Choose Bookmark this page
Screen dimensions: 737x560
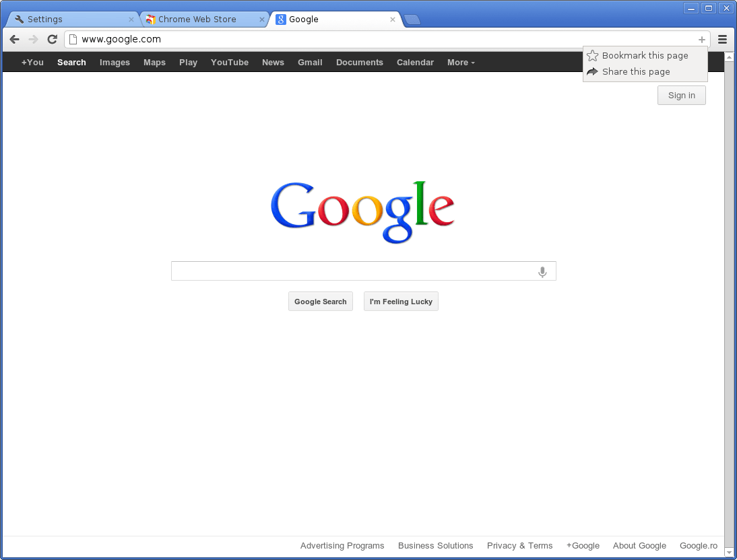tap(645, 55)
